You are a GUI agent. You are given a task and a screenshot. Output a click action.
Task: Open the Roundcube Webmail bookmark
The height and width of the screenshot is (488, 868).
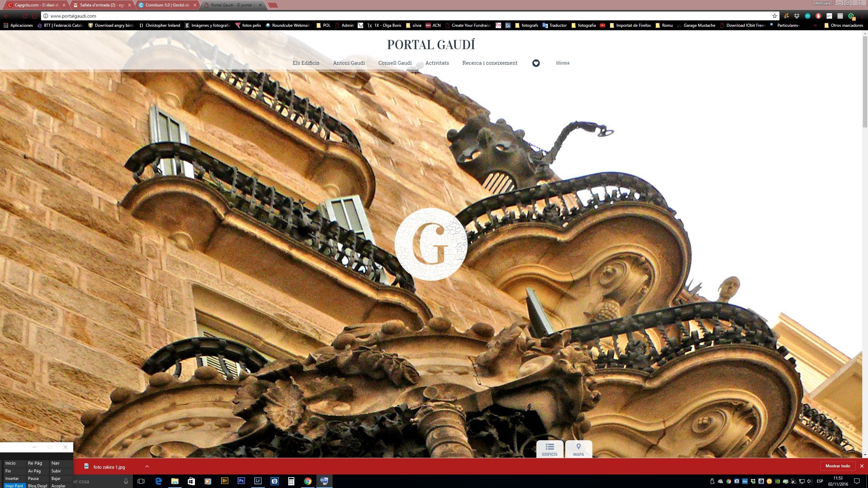coord(288,25)
